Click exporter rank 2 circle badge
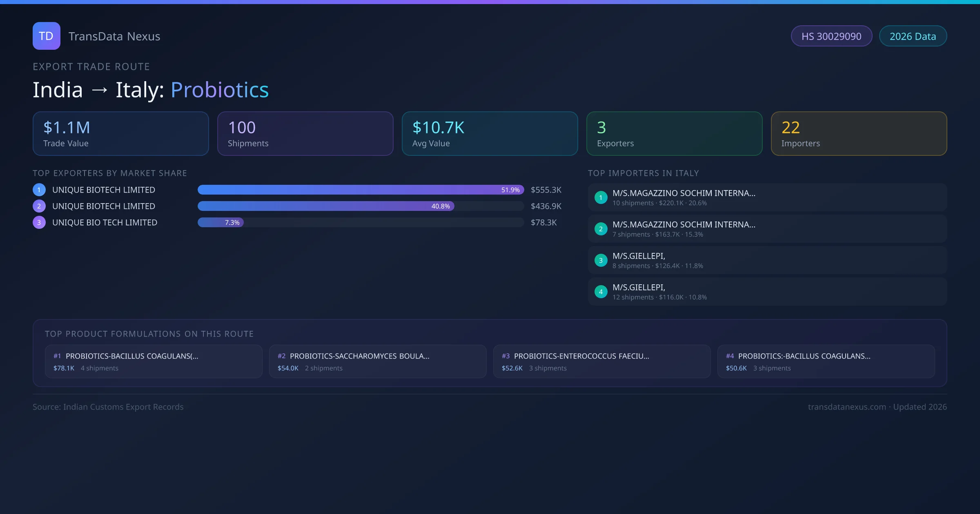This screenshot has width=980, height=514. [x=39, y=206]
